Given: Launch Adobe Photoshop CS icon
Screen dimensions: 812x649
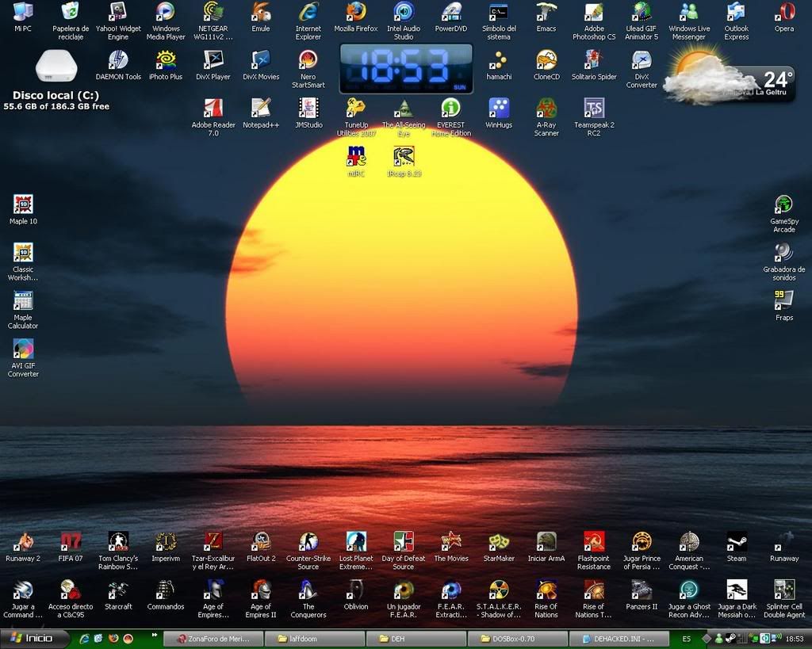Looking at the screenshot, I should tap(594, 13).
